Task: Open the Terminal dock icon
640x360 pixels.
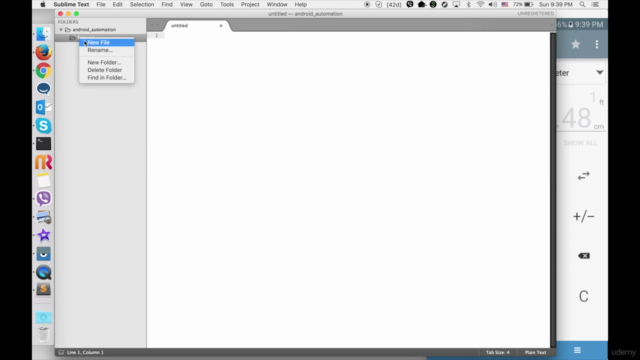Action: click(x=43, y=144)
